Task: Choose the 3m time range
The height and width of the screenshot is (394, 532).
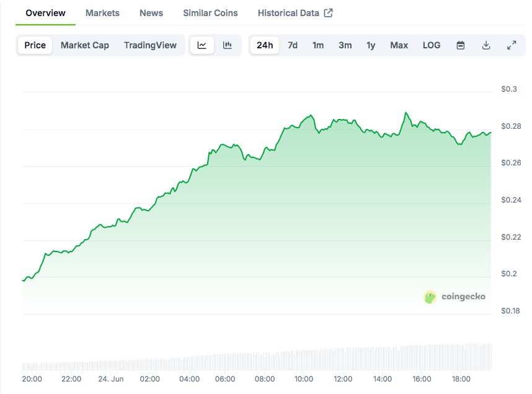Action: click(345, 45)
